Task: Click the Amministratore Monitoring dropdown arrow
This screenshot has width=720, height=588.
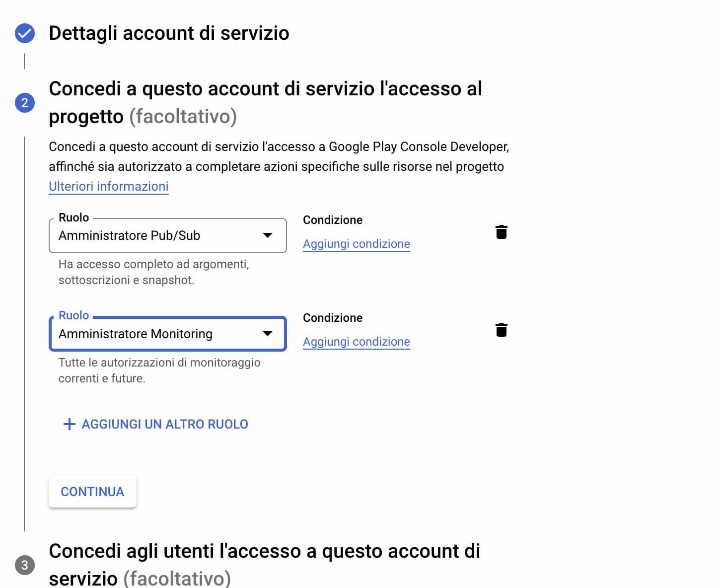Action: tap(268, 334)
